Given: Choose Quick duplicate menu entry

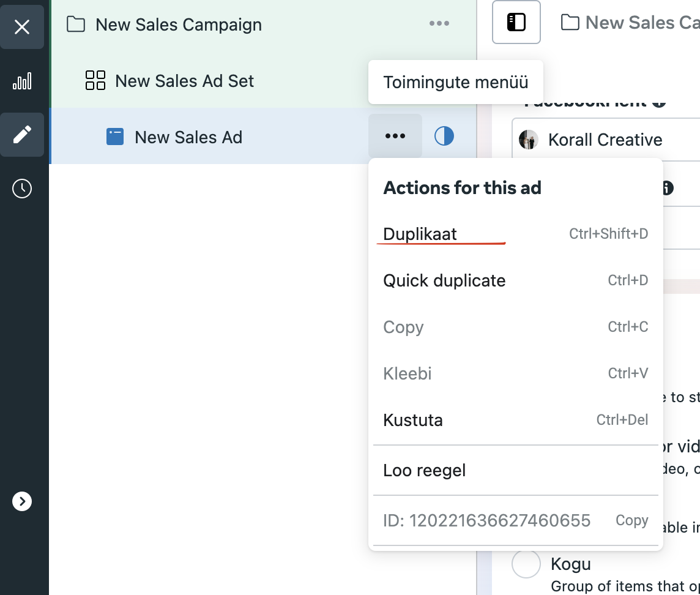Looking at the screenshot, I should 516,280.
